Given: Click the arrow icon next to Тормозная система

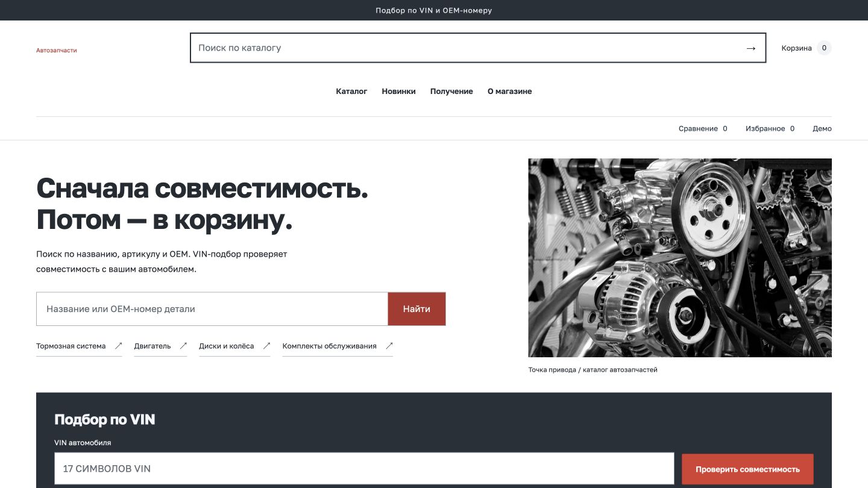Looking at the screenshot, I should click(119, 346).
